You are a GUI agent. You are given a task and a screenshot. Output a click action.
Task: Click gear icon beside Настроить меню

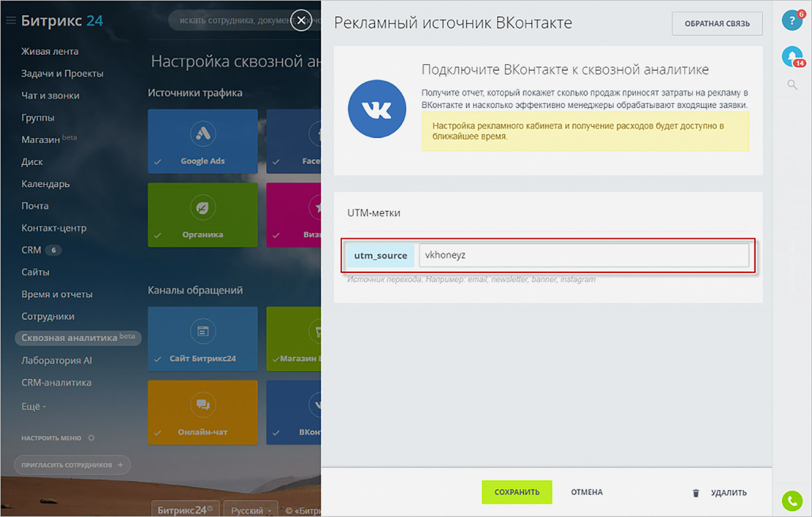[x=91, y=438]
